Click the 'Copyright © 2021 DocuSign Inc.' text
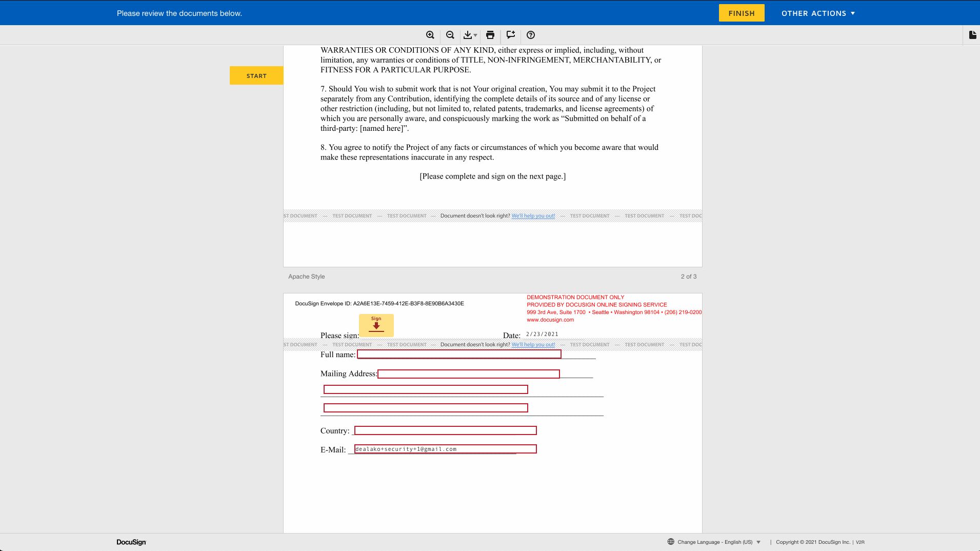The width and height of the screenshot is (980, 551). pos(813,542)
